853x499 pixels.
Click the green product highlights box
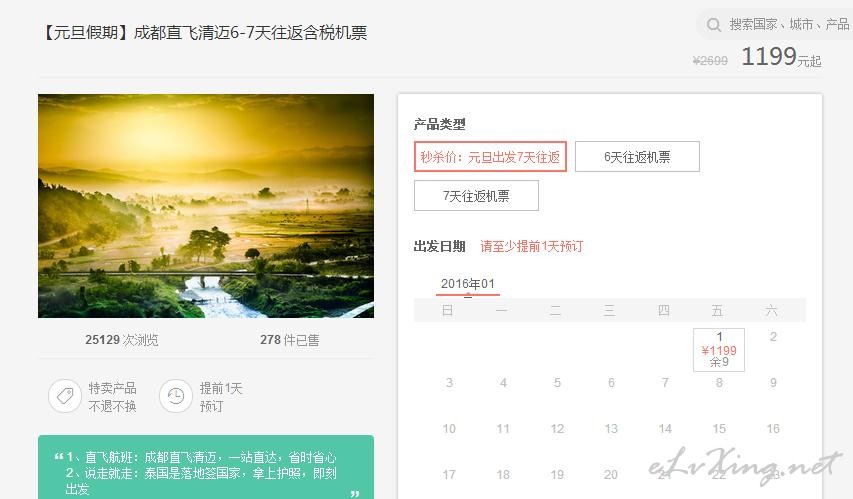[206, 467]
